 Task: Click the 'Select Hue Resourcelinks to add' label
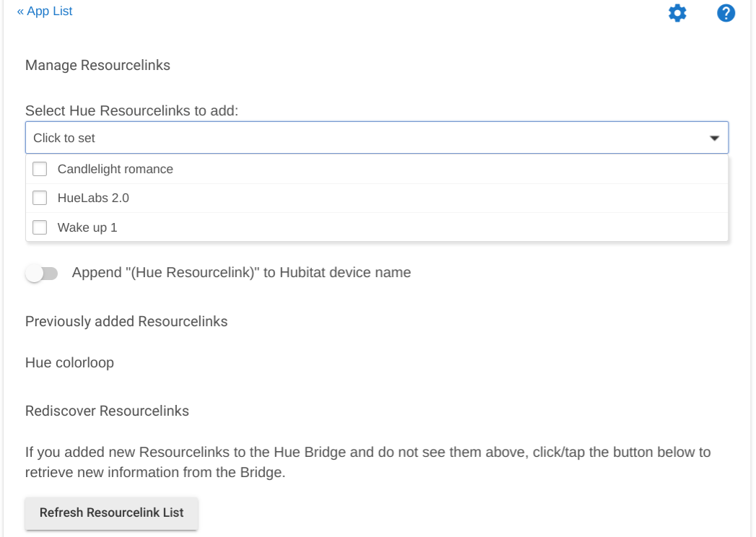pyautogui.click(x=131, y=111)
